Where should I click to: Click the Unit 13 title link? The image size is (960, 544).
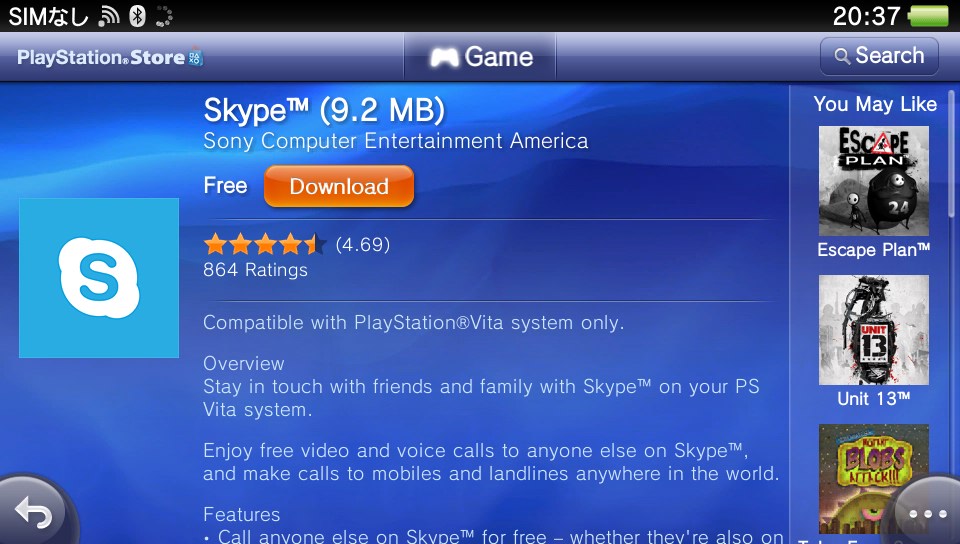pos(874,399)
